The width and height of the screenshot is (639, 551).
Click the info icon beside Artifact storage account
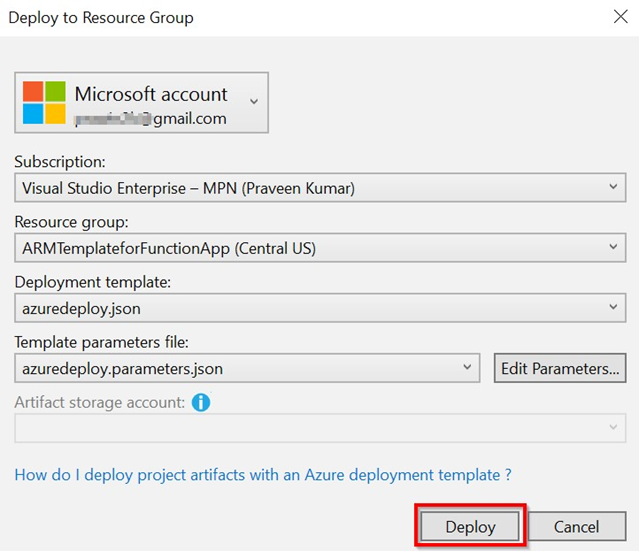pyautogui.click(x=201, y=402)
